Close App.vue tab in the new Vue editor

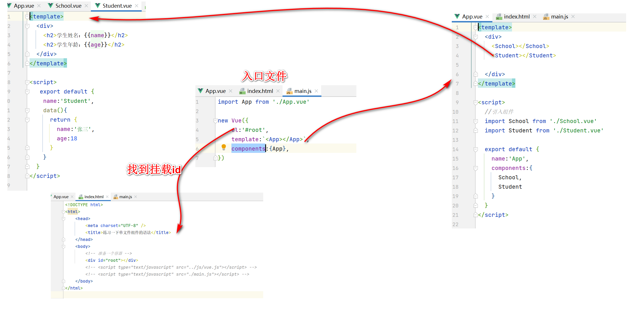click(231, 91)
